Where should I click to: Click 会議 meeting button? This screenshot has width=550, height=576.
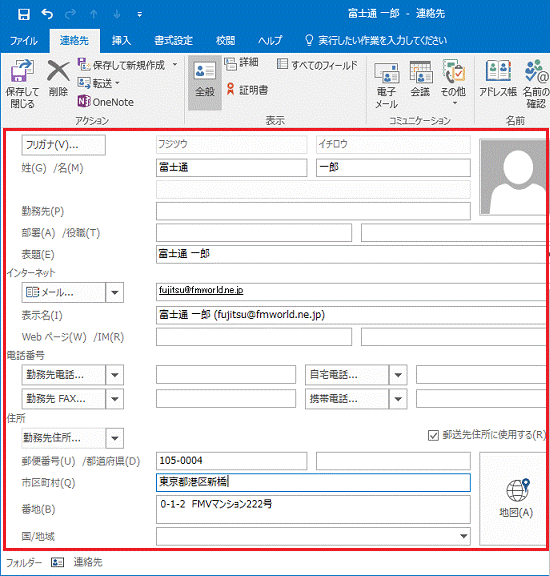(421, 79)
